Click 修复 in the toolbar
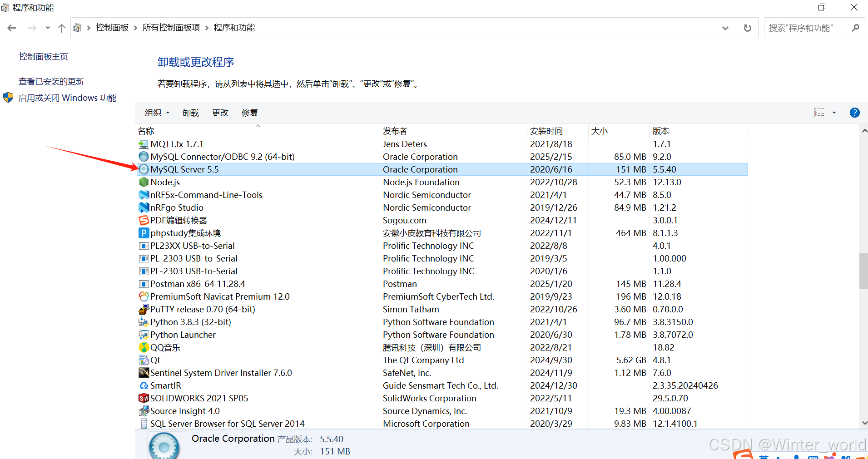The width and height of the screenshot is (868, 459). pos(250,113)
